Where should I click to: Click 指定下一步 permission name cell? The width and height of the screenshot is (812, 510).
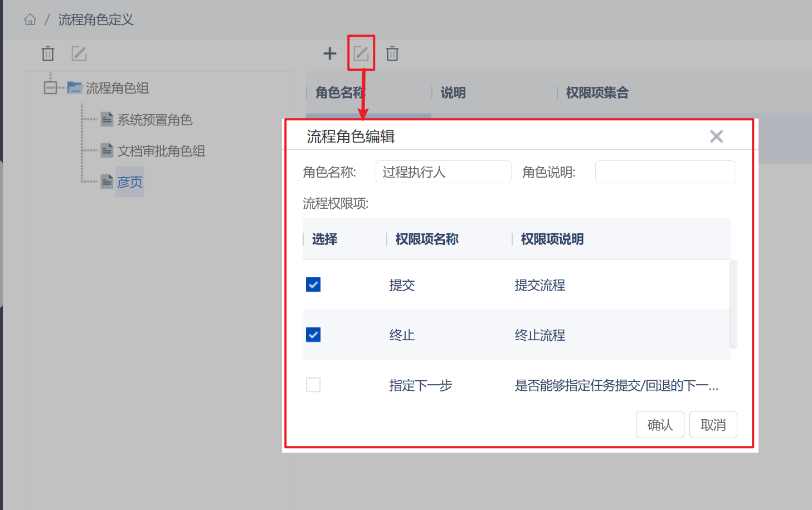[x=421, y=385]
